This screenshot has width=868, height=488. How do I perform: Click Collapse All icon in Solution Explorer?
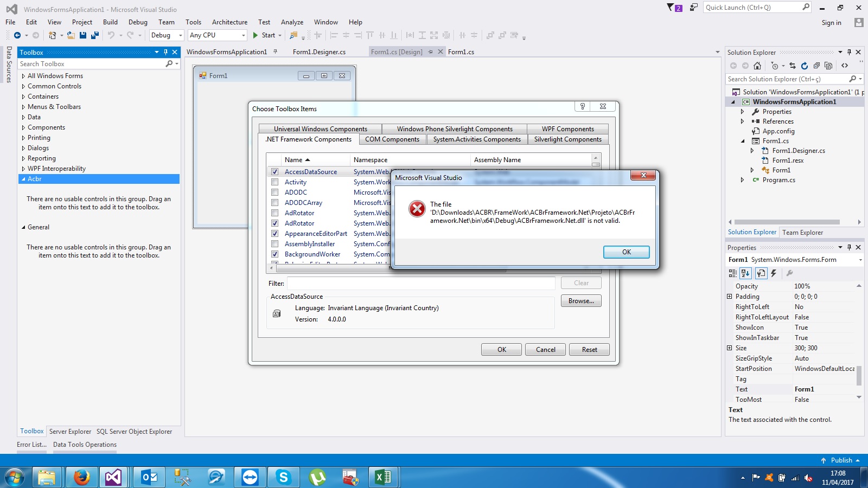(x=816, y=66)
